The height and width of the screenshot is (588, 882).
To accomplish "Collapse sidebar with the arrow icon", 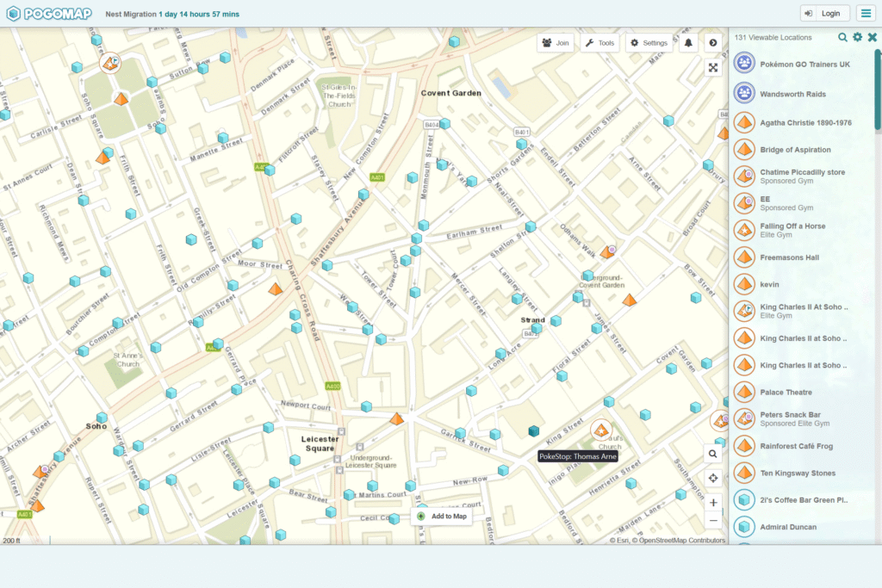I will tap(713, 43).
